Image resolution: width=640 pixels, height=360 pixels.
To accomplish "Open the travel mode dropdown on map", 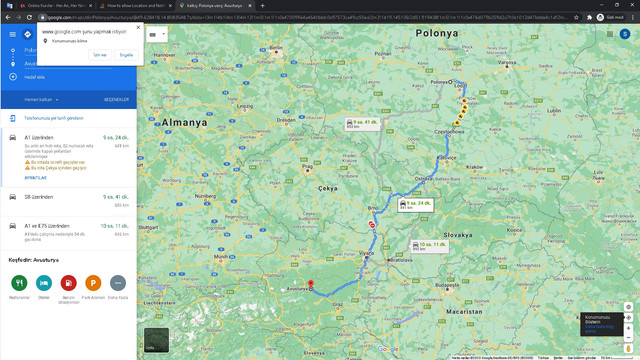I will pos(157,35).
